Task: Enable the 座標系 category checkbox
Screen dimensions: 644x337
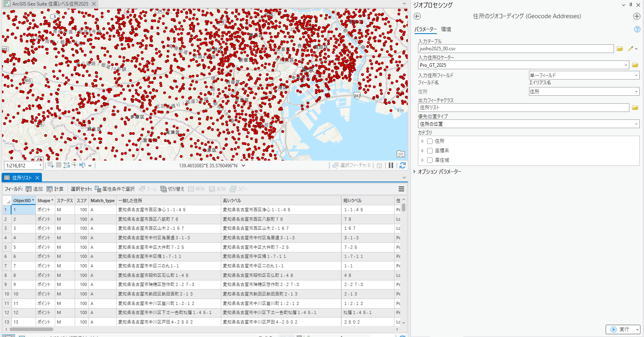Action: coord(430,151)
